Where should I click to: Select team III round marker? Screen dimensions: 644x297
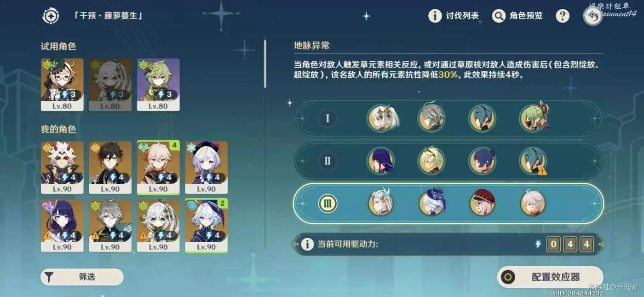[328, 203]
